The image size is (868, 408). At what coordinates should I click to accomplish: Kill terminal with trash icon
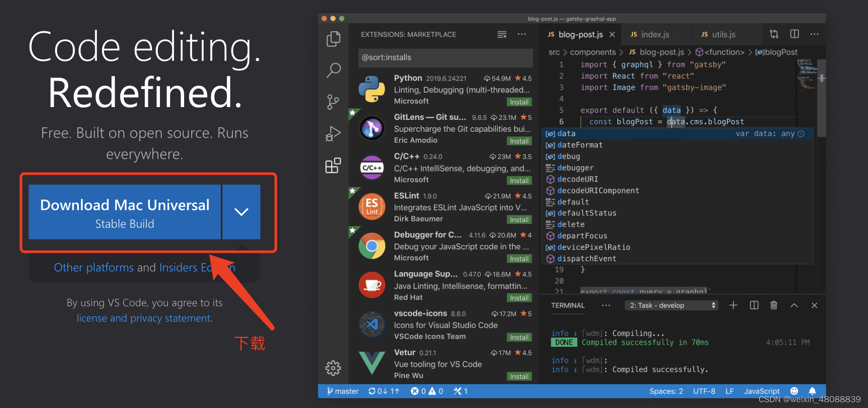(774, 305)
